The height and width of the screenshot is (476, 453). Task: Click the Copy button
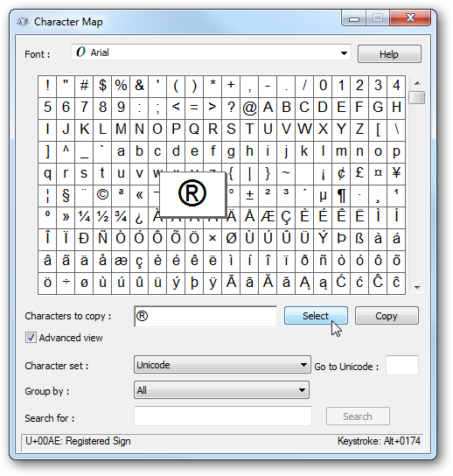coord(387,316)
